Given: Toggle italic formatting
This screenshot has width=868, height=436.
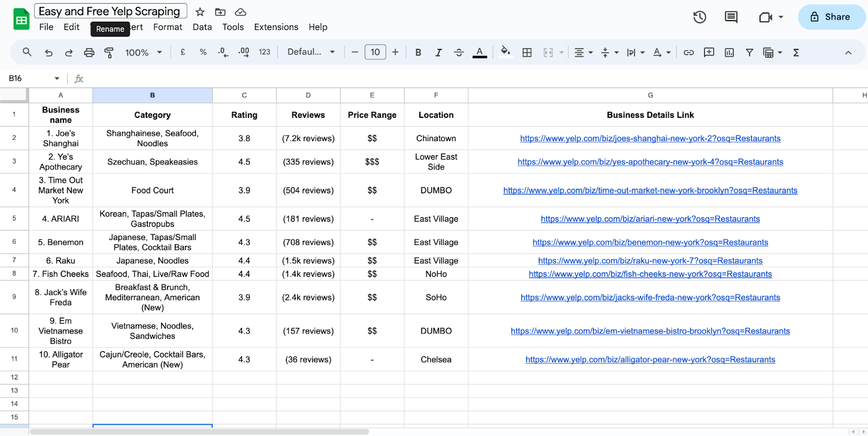Looking at the screenshot, I should pos(438,52).
